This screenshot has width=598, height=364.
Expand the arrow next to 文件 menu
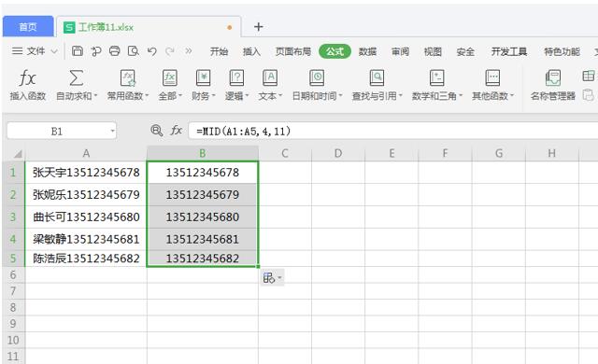(54, 51)
